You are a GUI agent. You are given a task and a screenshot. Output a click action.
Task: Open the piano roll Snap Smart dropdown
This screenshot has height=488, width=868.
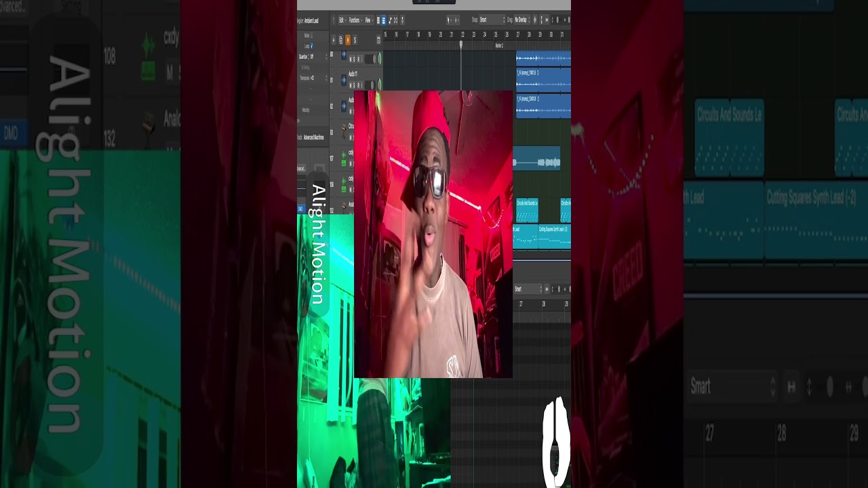coord(528,289)
